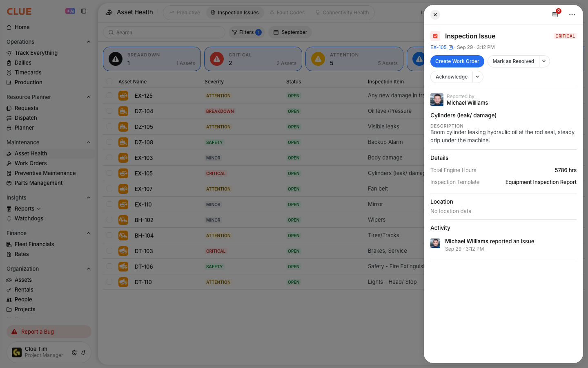Image resolution: width=588 pixels, height=368 pixels.
Task: Open the Connectivity Health tab
Action: click(x=342, y=13)
